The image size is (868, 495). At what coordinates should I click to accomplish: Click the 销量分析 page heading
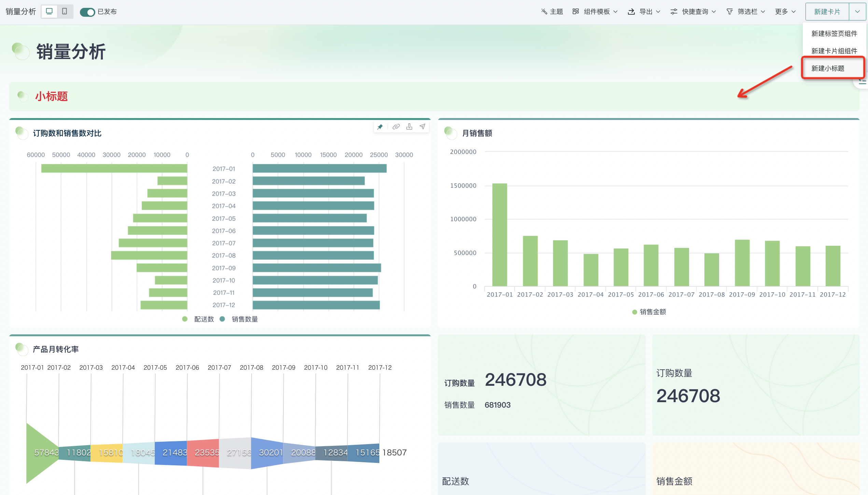[71, 52]
